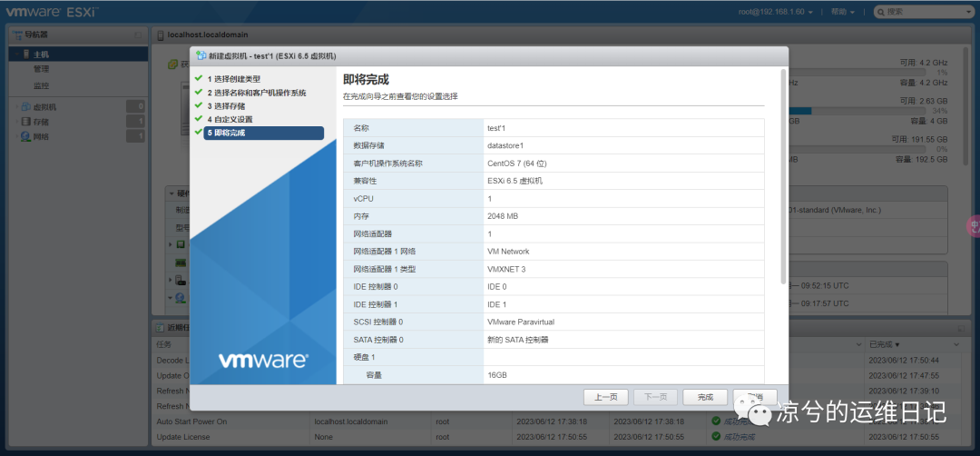
Task: Expand the 存储 tree node arrow
Action: point(17,122)
